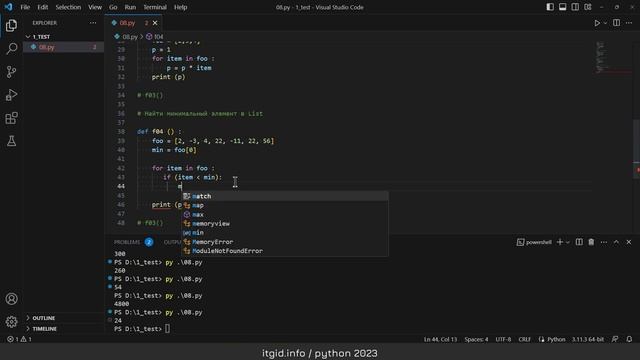Open editor More Actions ellipsis
This screenshot has width=640, height=360.
[629, 23]
